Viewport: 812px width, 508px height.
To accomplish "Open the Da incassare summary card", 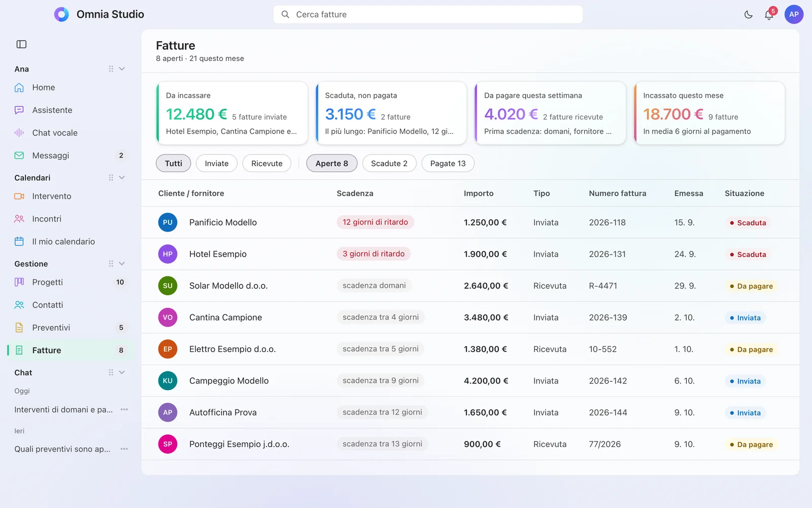I will coord(232,113).
